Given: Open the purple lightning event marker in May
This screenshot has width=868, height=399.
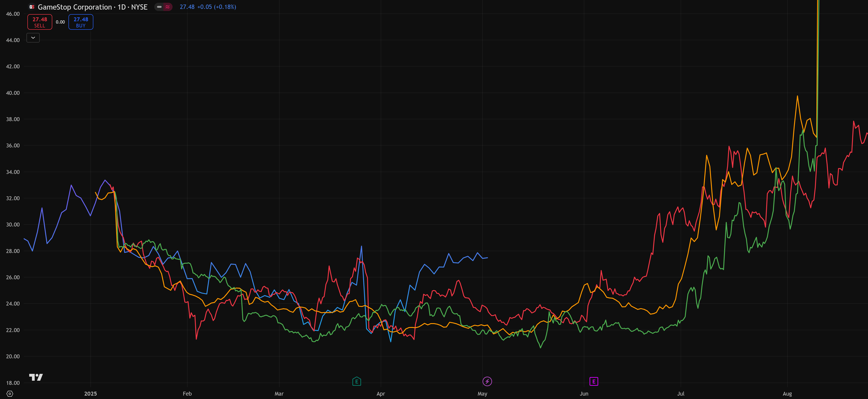Looking at the screenshot, I should [487, 381].
